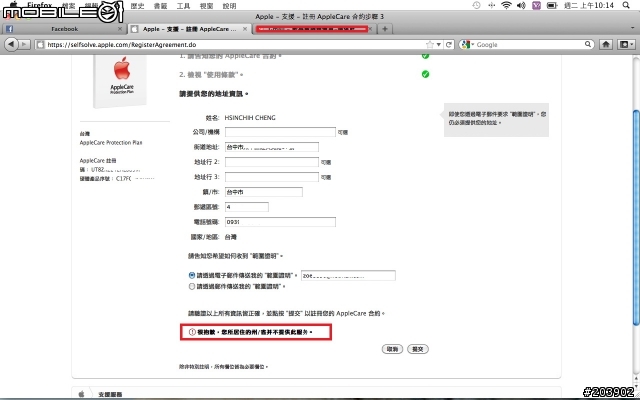Reload the page with the refresh icon
The height and width of the screenshot is (400, 640).
449,44
